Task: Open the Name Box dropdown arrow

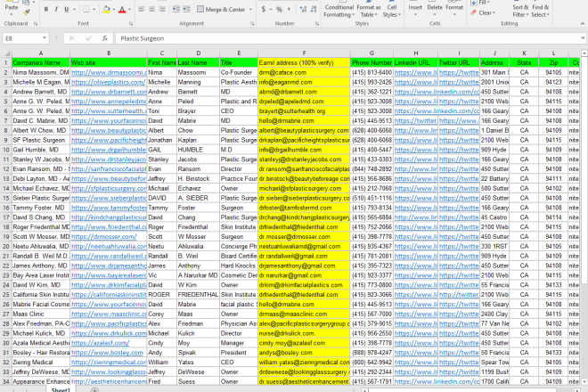Action: coord(45,38)
